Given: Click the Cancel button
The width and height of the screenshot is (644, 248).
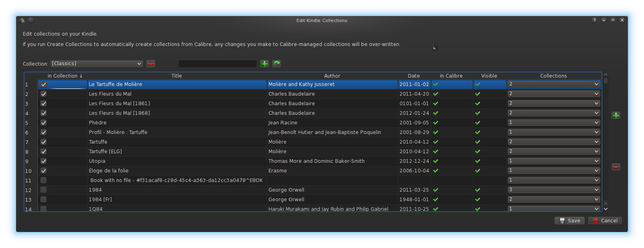Looking at the screenshot, I should [605, 221].
